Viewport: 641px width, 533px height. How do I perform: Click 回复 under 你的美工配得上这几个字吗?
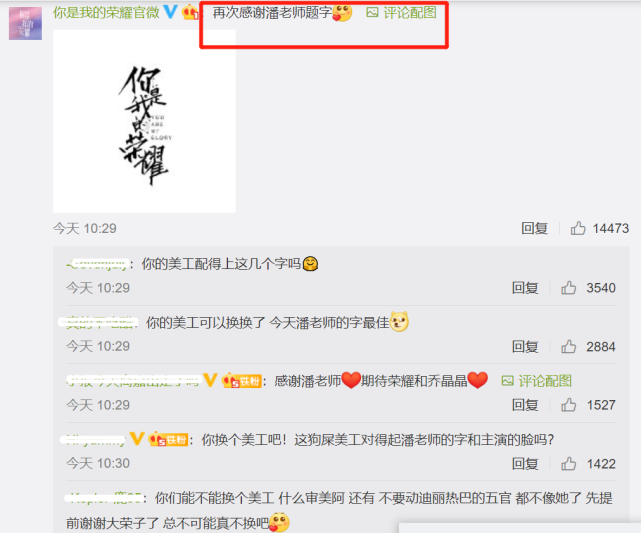[x=525, y=288]
